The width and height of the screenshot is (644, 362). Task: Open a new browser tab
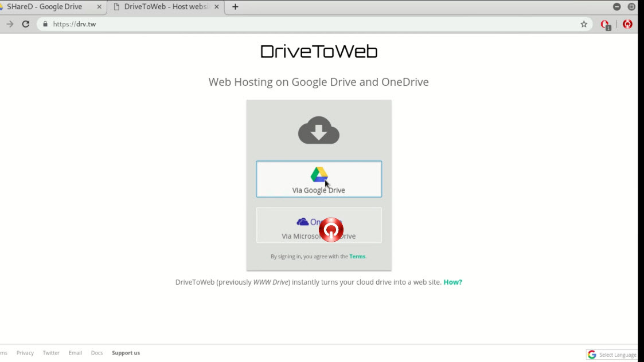click(235, 7)
